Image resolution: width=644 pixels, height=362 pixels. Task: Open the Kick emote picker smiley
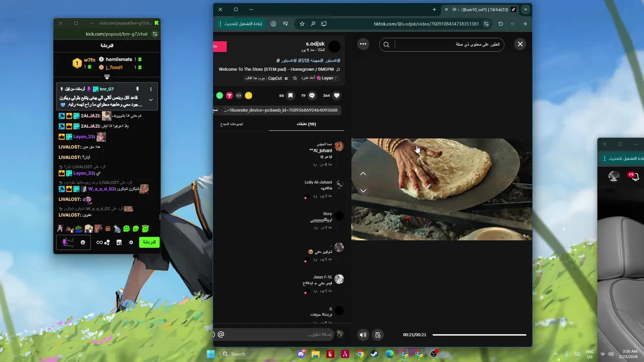click(83, 242)
